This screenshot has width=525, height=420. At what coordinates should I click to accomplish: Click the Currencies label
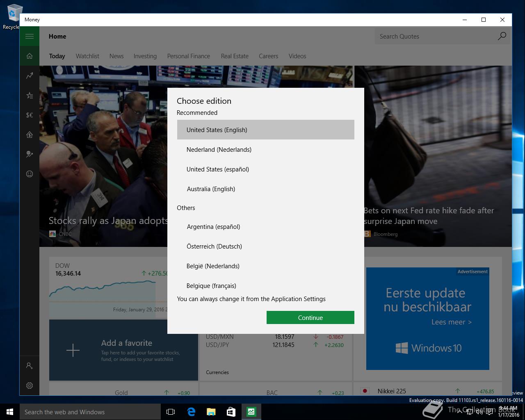(x=217, y=372)
